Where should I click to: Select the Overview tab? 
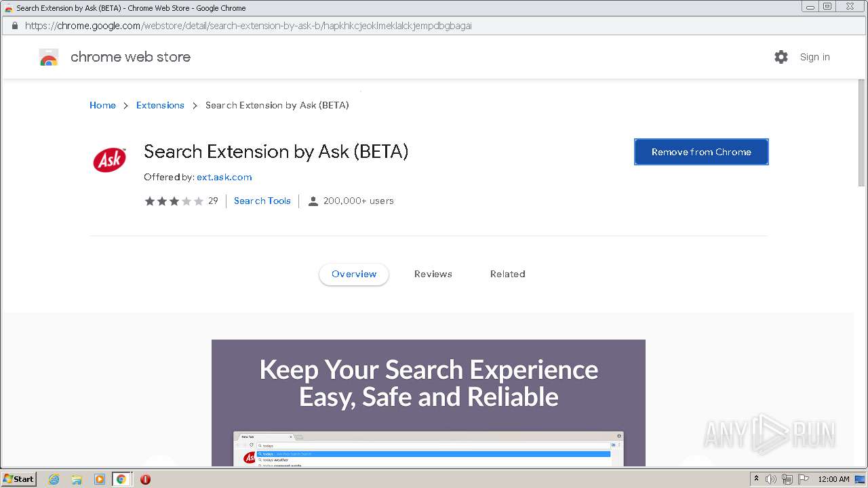pyautogui.click(x=354, y=274)
